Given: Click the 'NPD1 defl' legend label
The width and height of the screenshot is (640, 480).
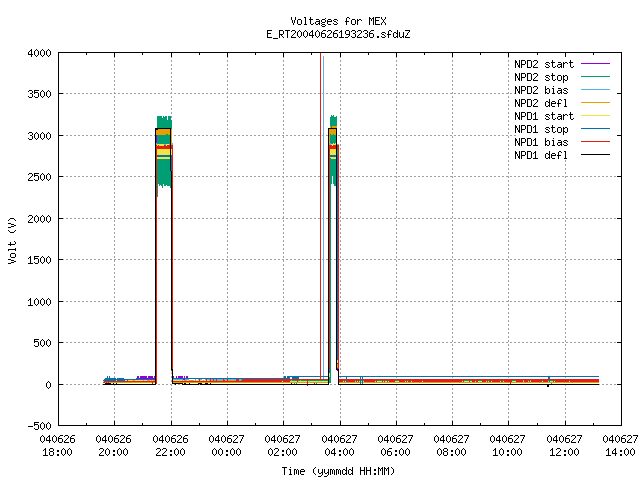Looking at the screenshot, I should 541,155.
